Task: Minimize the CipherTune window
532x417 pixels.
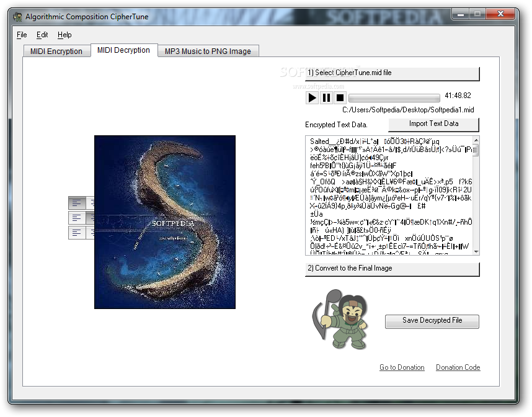Action: coord(461,14)
